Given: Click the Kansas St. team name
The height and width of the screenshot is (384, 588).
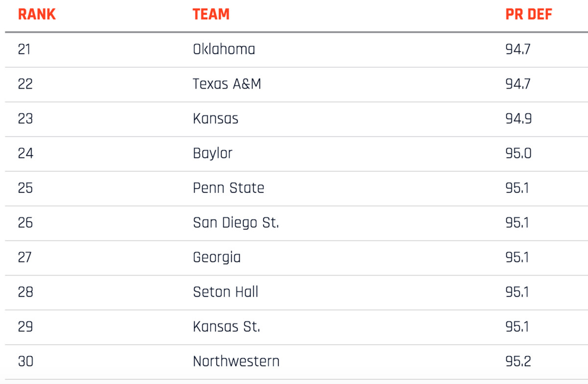Looking at the screenshot, I should [x=226, y=327].
